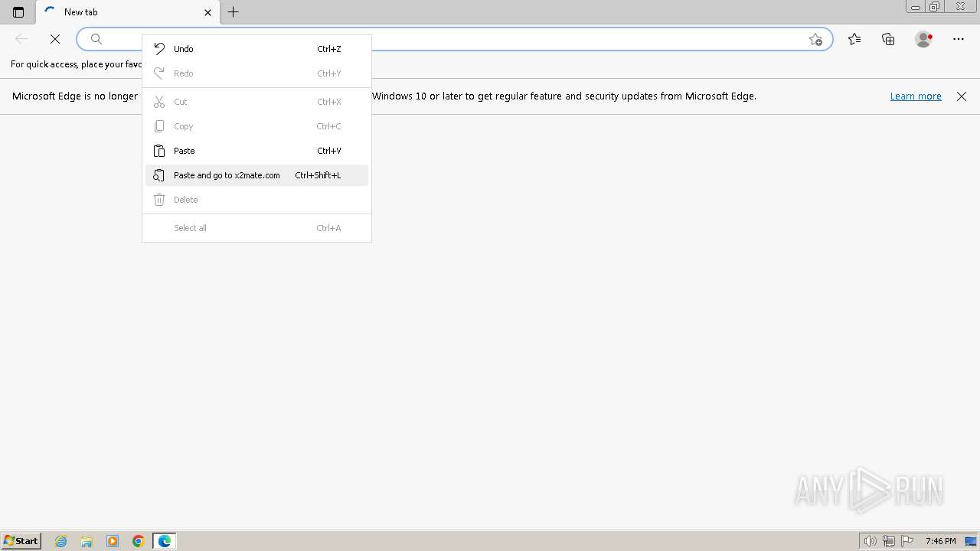This screenshot has width=980, height=551.
Task: Choose Paste from context menu
Action: pos(256,151)
